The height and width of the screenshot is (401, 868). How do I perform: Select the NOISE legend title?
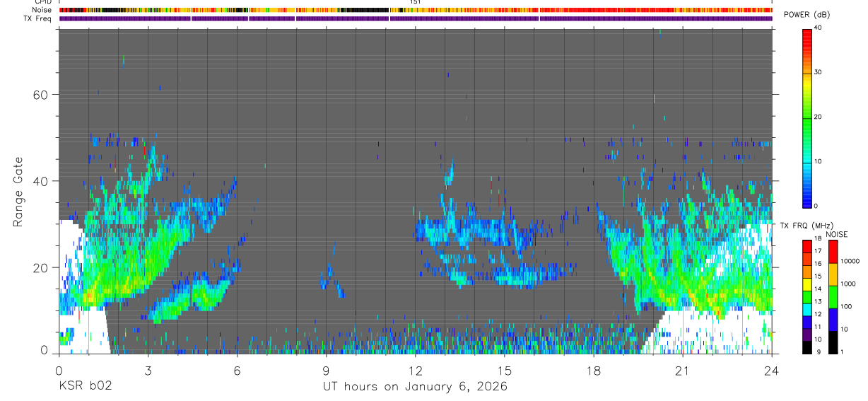836,234
